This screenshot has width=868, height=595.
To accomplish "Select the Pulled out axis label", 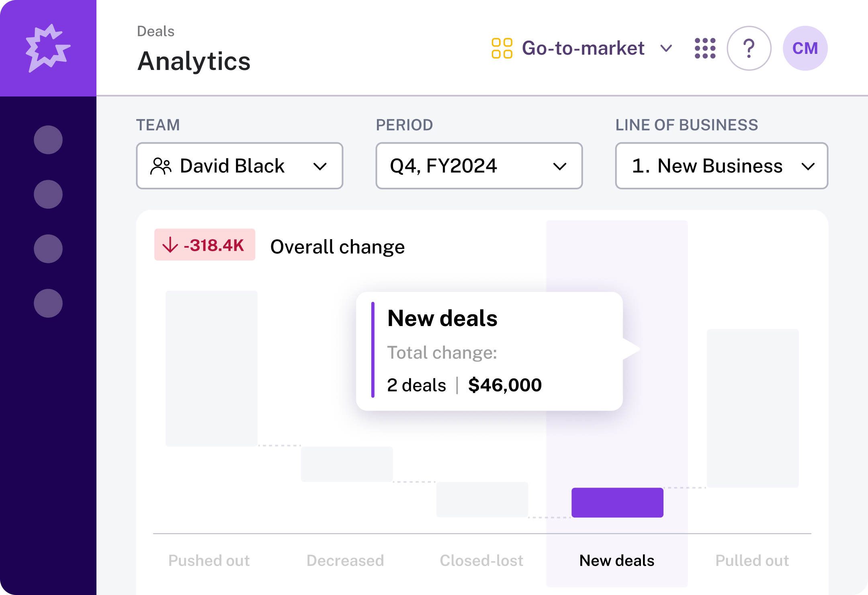I will coord(752,560).
